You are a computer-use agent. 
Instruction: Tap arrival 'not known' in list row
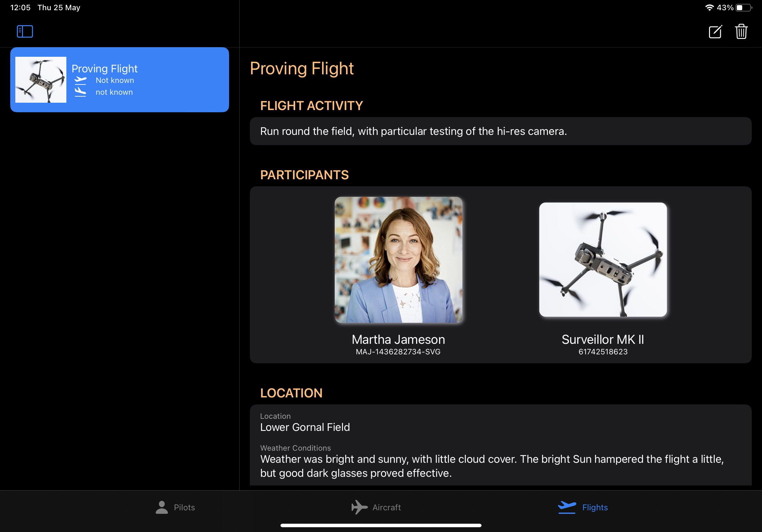coord(114,92)
